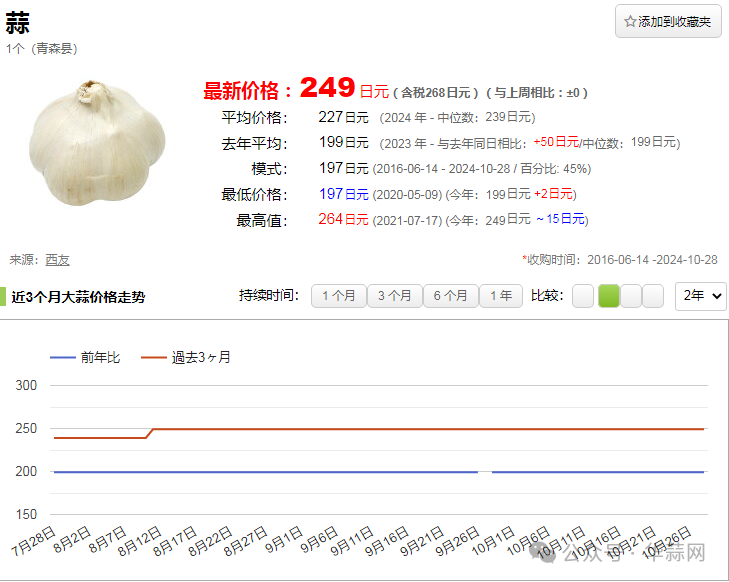Toggle the third comparison box
This screenshot has width=729, height=582.
[631, 296]
